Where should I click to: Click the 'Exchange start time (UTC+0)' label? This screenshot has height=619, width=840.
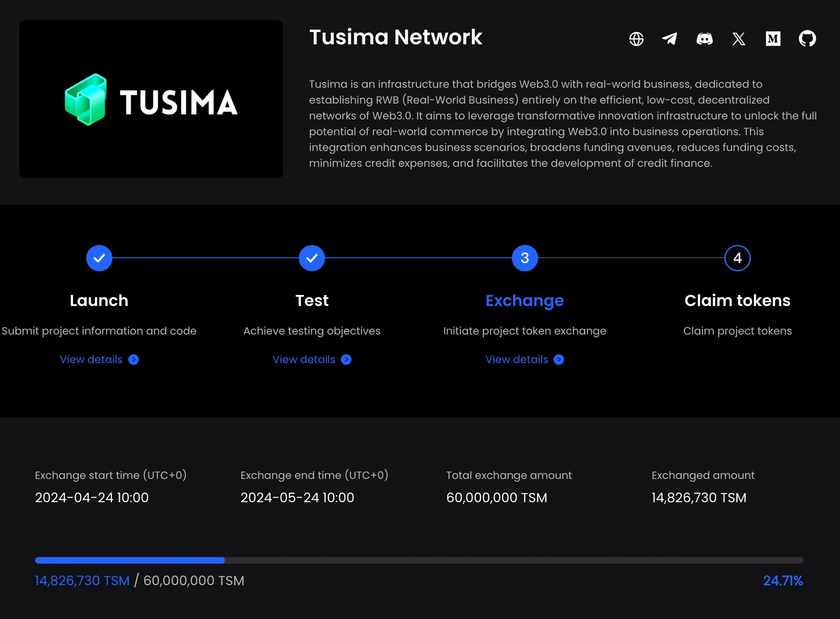point(111,475)
